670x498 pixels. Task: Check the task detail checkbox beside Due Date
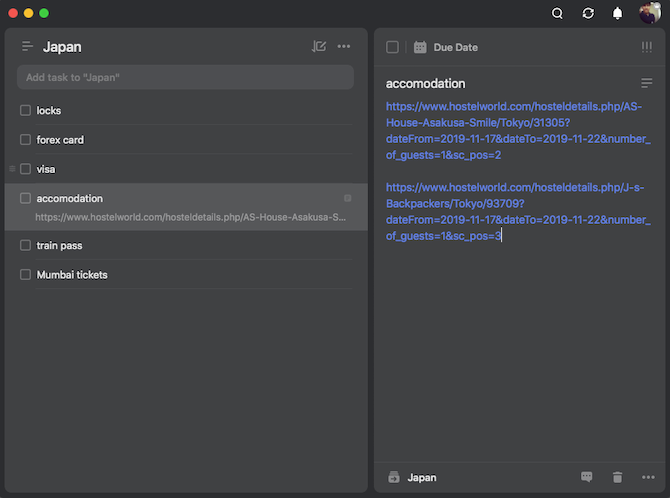392,47
